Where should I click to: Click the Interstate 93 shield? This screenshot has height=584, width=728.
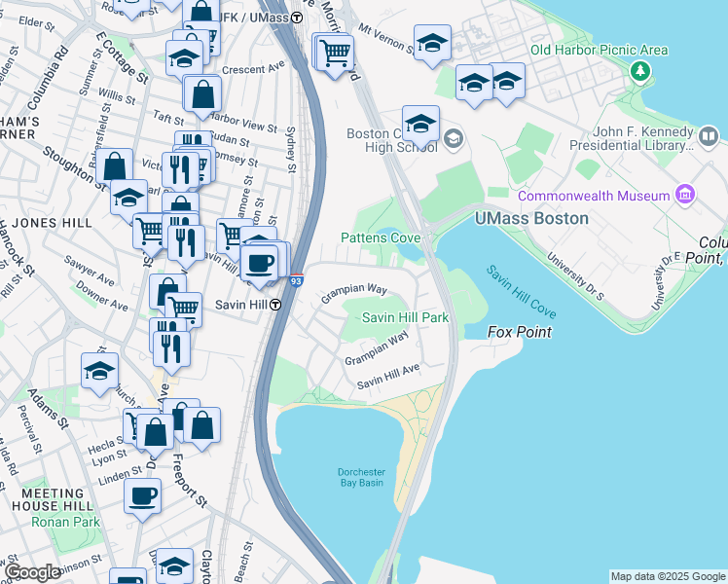tap(297, 280)
